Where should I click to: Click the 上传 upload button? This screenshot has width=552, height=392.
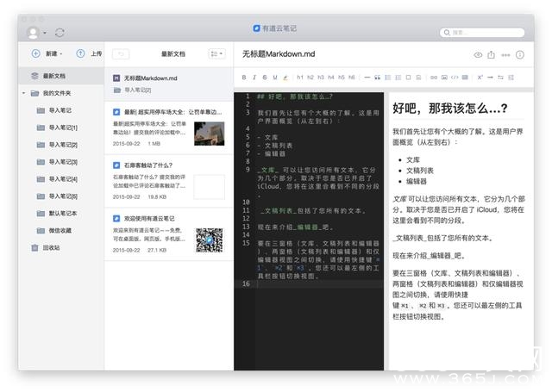click(89, 53)
